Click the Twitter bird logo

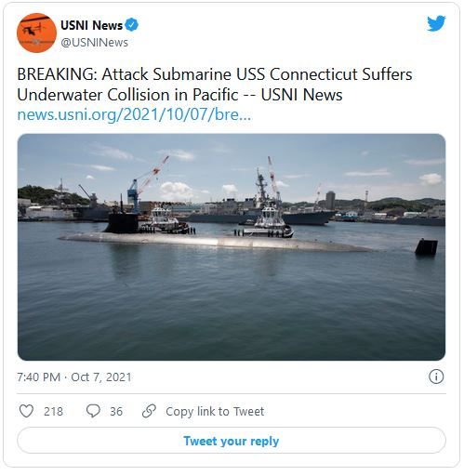[x=436, y=23]
